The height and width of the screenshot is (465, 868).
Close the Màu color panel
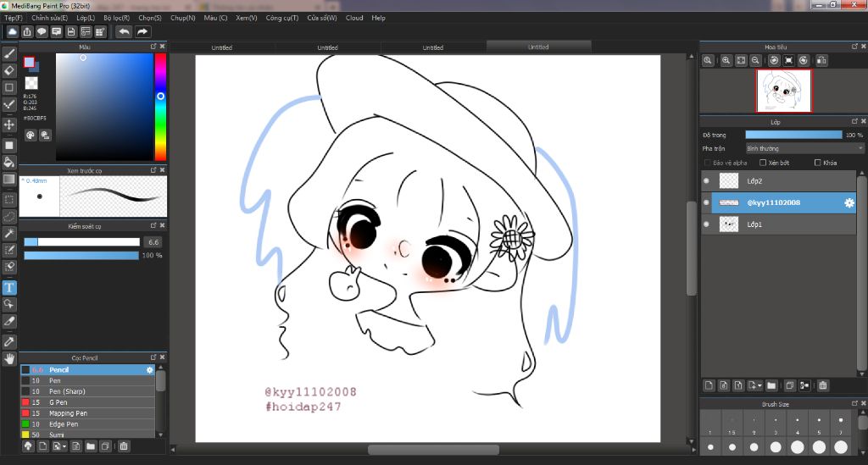[162, 47]
